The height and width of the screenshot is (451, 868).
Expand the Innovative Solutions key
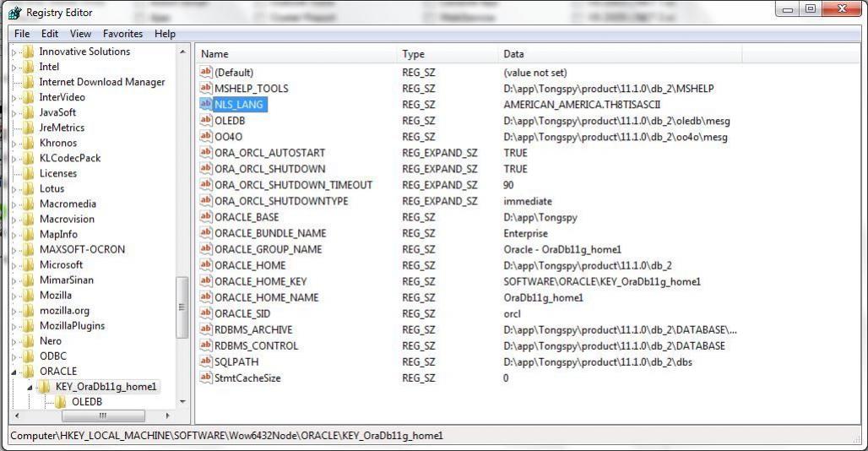tap(14, 52)
